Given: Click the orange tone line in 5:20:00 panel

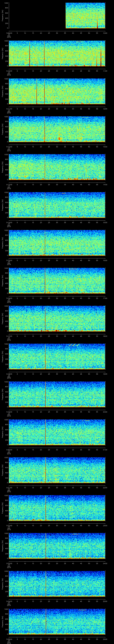Looking at the screenshot, I should coord(86,420).
